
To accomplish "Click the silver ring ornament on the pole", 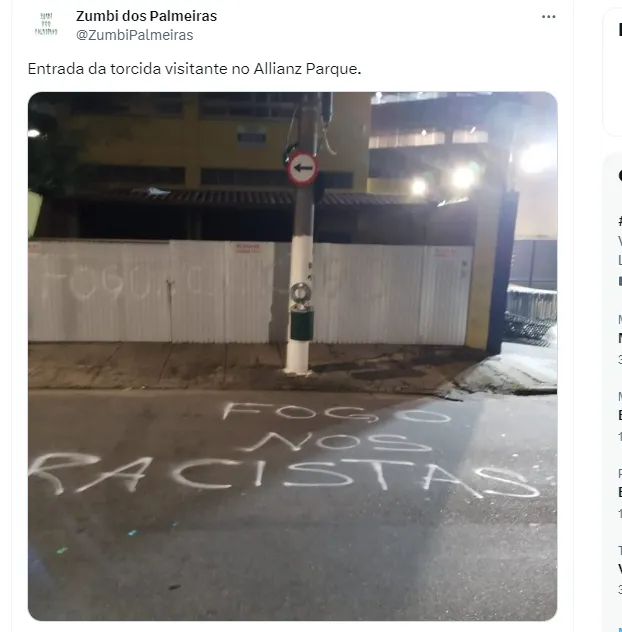I will (301, 293).
